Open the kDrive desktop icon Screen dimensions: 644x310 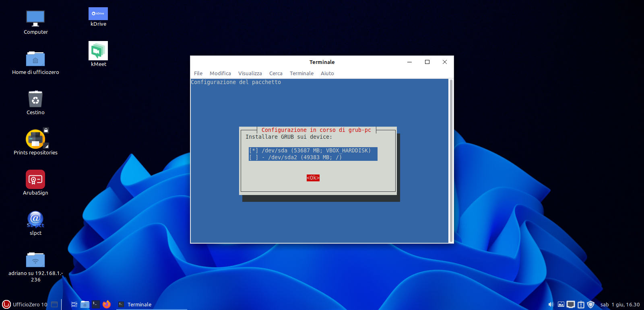tap(98, 14)
